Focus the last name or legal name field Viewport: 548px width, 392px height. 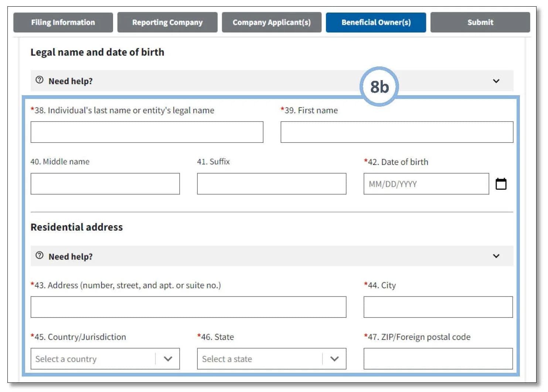(x=147, y=132)
